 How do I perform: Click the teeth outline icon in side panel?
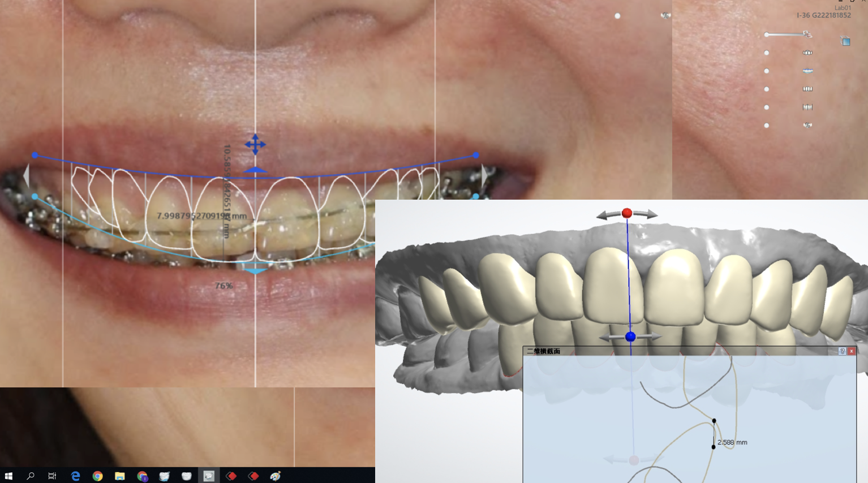807,53
